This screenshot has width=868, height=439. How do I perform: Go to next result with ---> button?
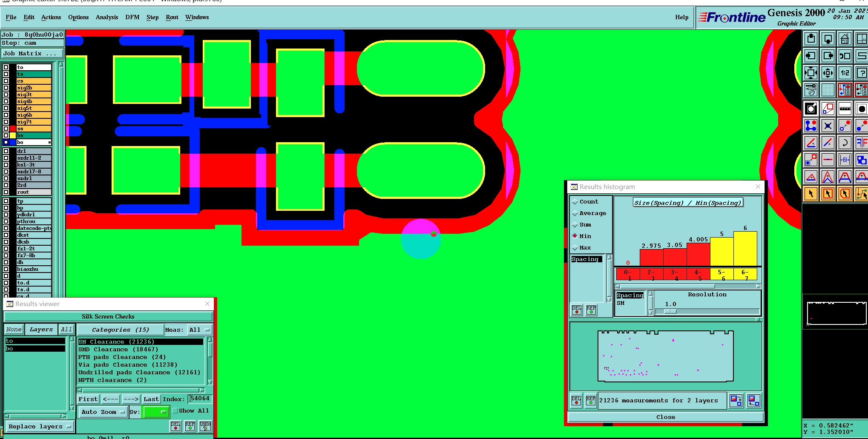(x=131, y=399)
